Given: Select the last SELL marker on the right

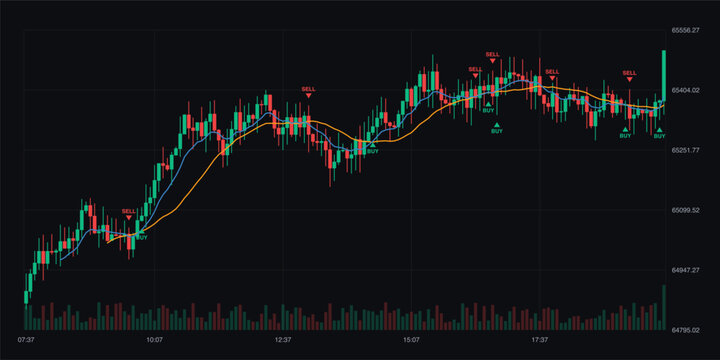Looking at the screenshot, I should 630,76.
